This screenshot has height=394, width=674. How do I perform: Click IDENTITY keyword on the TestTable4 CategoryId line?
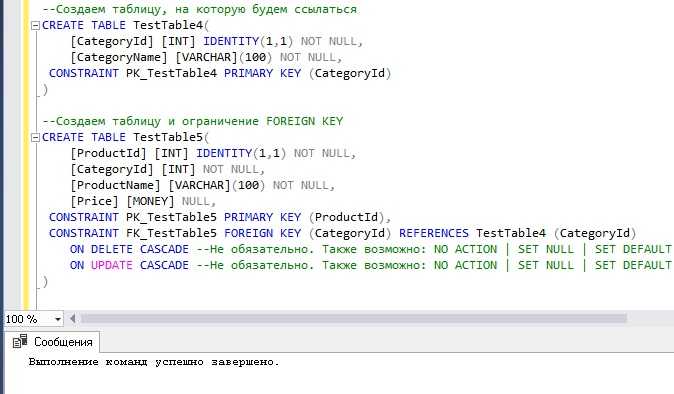pyautogui.click(x=231, y=41)
